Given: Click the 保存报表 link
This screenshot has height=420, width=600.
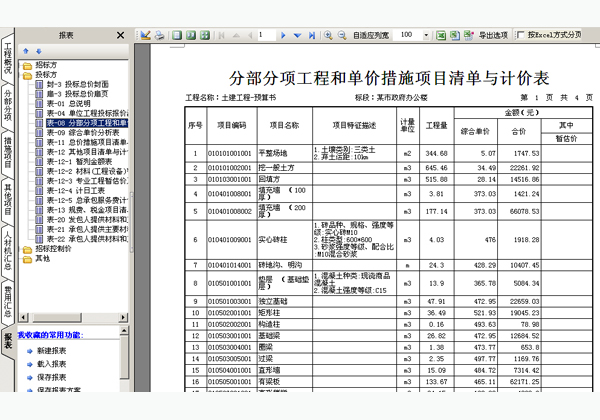Looking at the screenshot, I should [x=52, y=377].
